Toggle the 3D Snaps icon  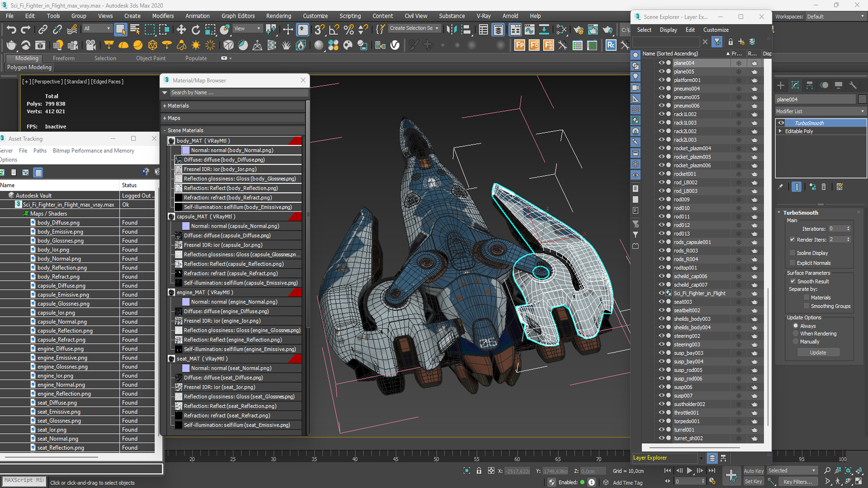coord(320,30)
